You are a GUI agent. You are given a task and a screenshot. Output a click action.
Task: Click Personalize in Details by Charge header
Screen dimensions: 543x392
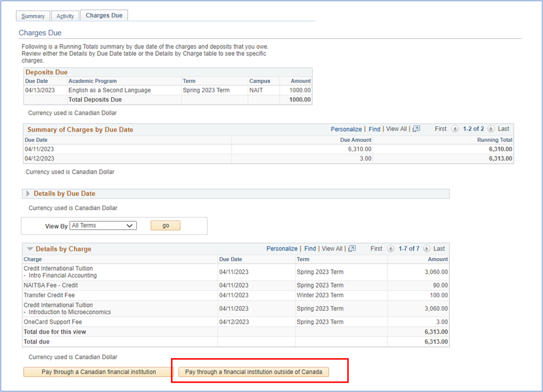(281, 248)
